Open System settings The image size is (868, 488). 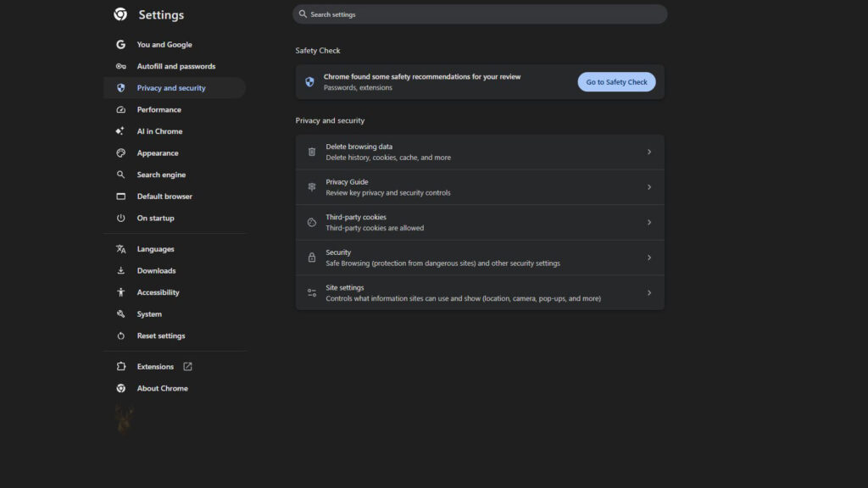coord(175,313)
